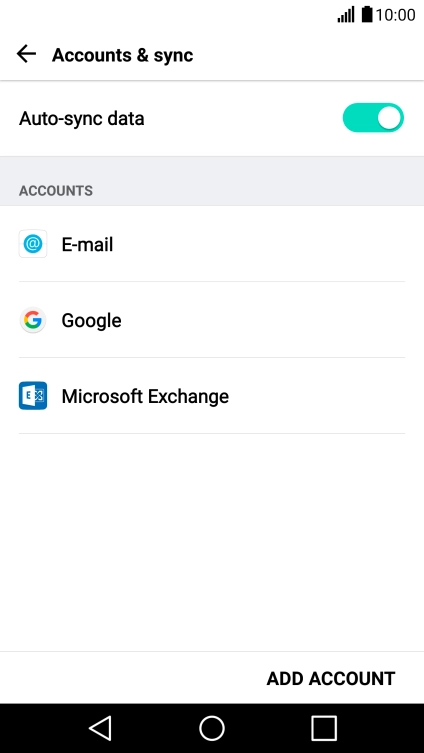Tap the Microsoft Exchange logo icon

33,396
